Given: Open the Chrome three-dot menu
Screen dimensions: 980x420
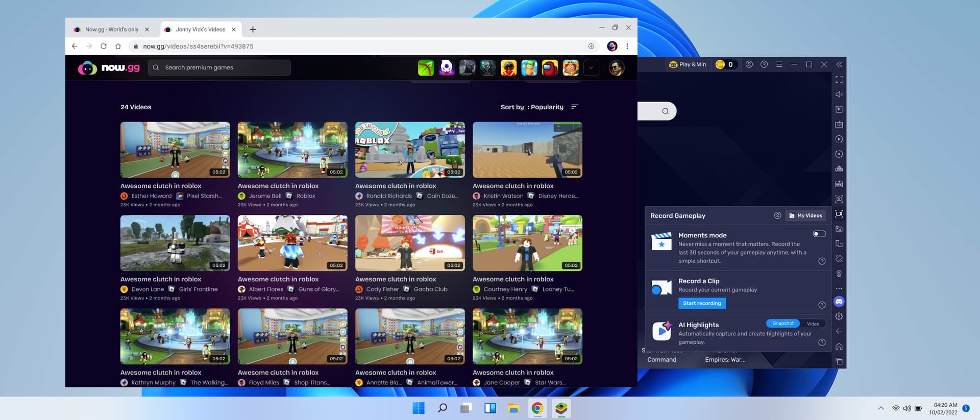Looking at the screenshot, I should 627,46.
